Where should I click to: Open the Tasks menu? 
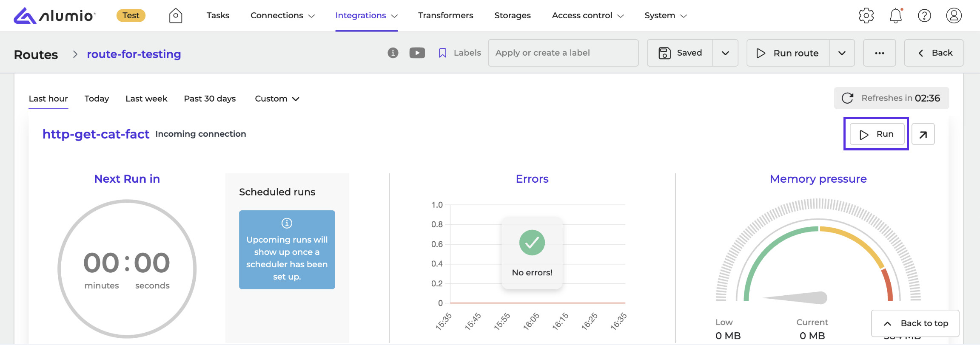point(218,16)
